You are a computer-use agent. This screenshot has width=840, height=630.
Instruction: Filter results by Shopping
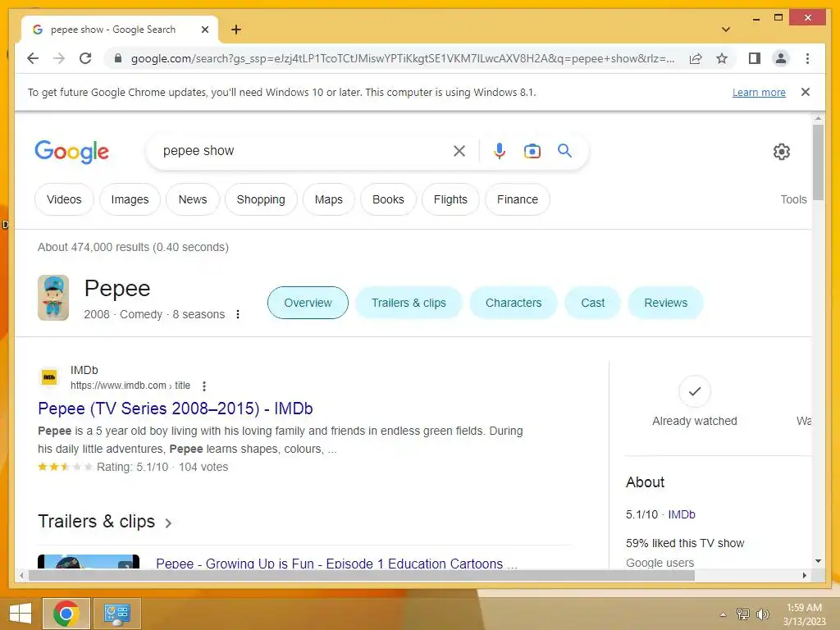pos(261,199)
